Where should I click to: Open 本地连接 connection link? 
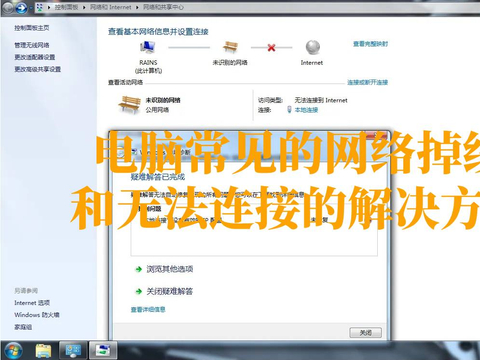tap(306, 110)
